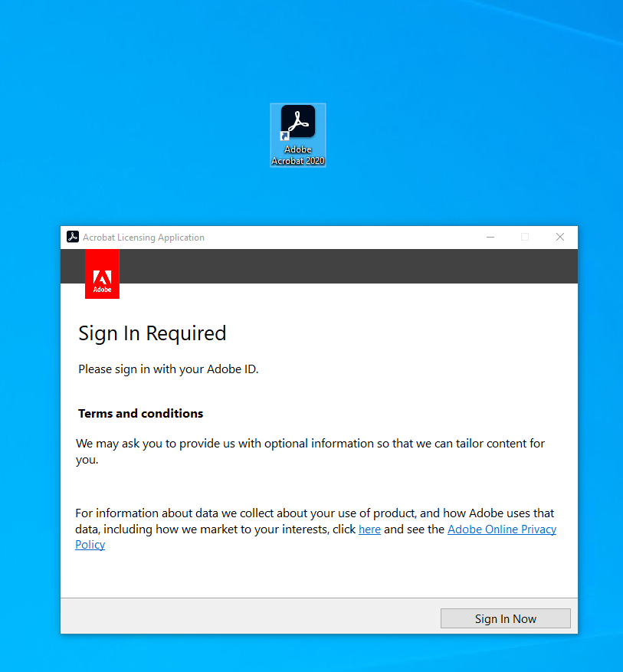Minimize the Acrobat Licensing Application window
Viewport: 623px width, 672px height.
pyautogui.click(x=490, y=237)
